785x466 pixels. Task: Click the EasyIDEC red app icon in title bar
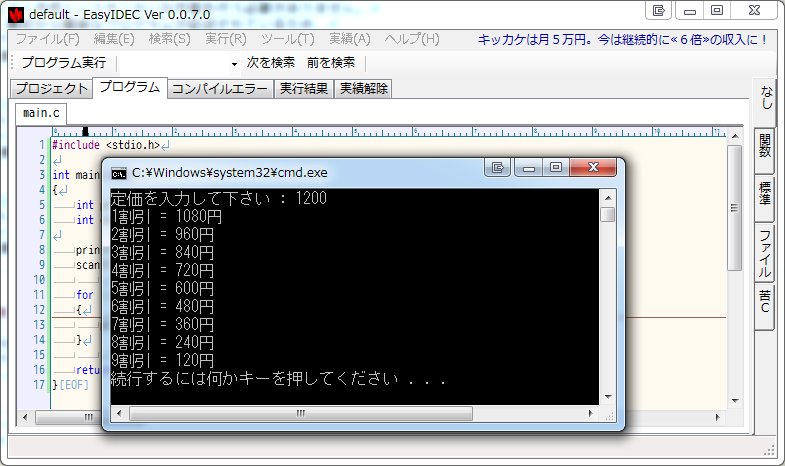tap(16, 15)
